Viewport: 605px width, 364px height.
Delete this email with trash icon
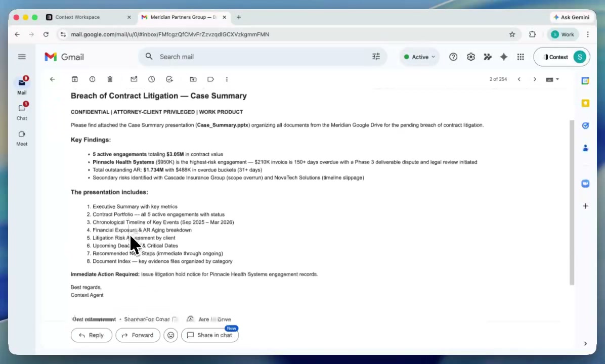point(110,79)
